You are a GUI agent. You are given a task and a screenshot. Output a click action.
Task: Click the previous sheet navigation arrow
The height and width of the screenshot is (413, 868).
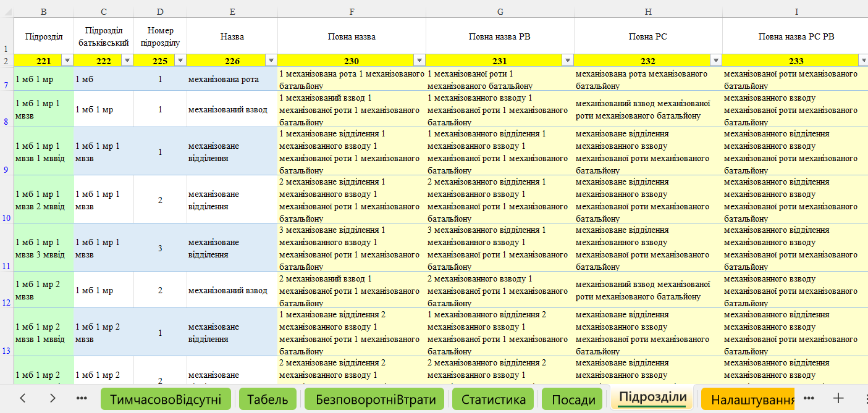pos(23,399)
